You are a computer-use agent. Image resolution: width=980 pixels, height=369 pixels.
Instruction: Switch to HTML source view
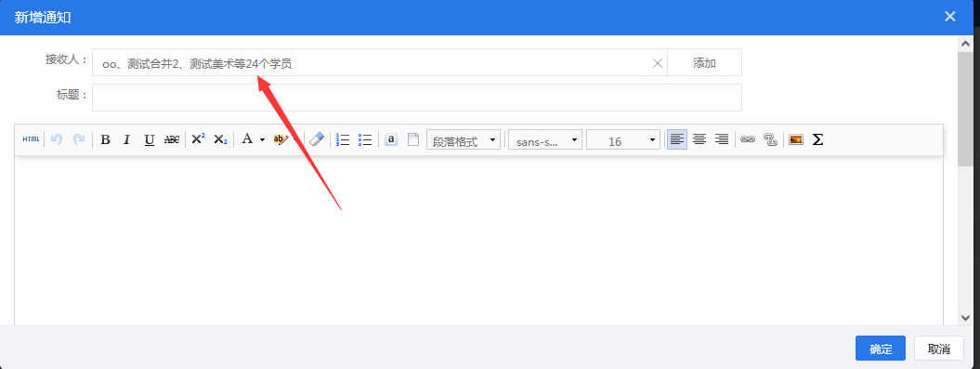pyautogui.click(x=31, y=139)
